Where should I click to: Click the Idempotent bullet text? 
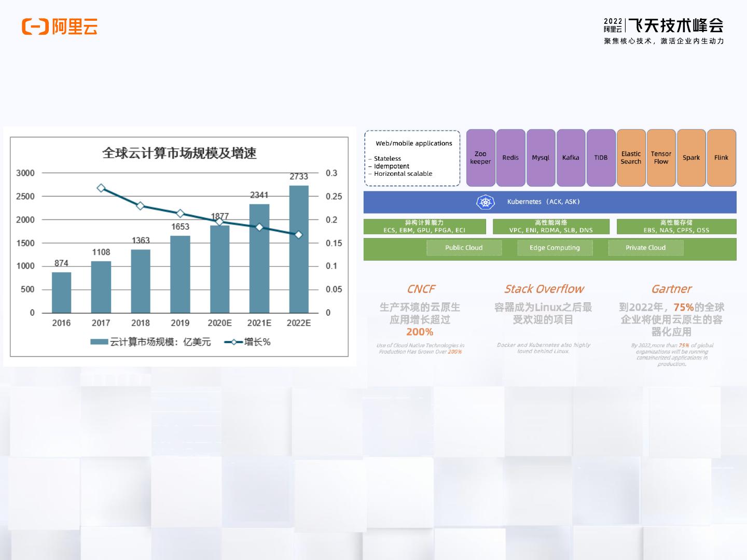pyautogui.click(x=392, y=166)
